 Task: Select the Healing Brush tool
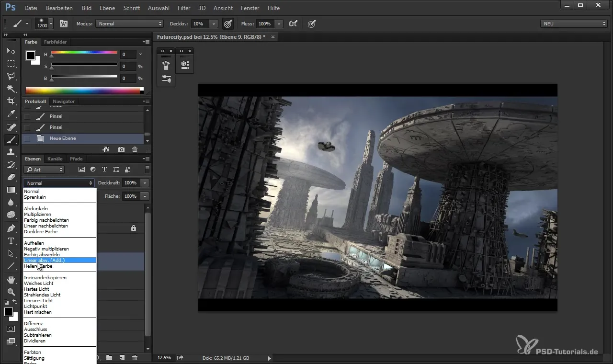11,127
